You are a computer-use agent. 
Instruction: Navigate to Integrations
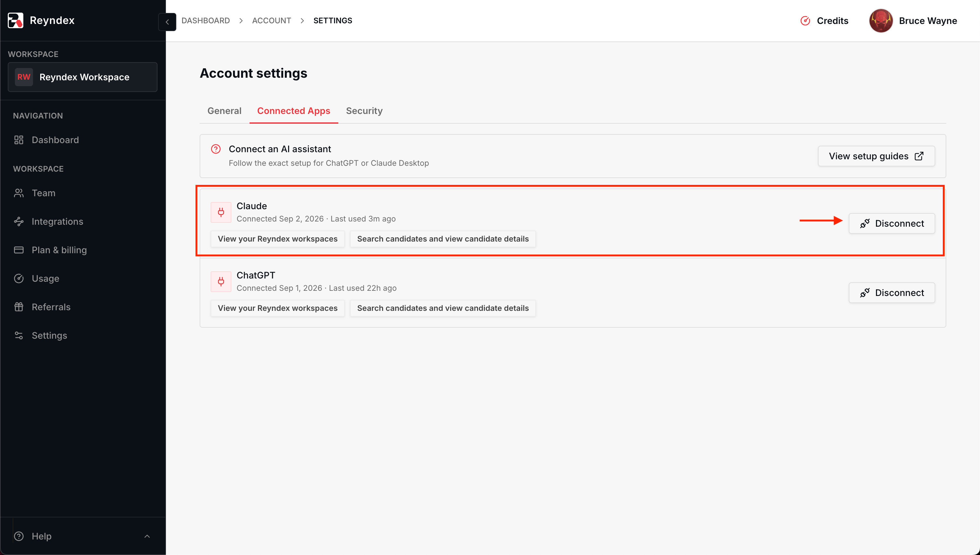tap(82, 221)
